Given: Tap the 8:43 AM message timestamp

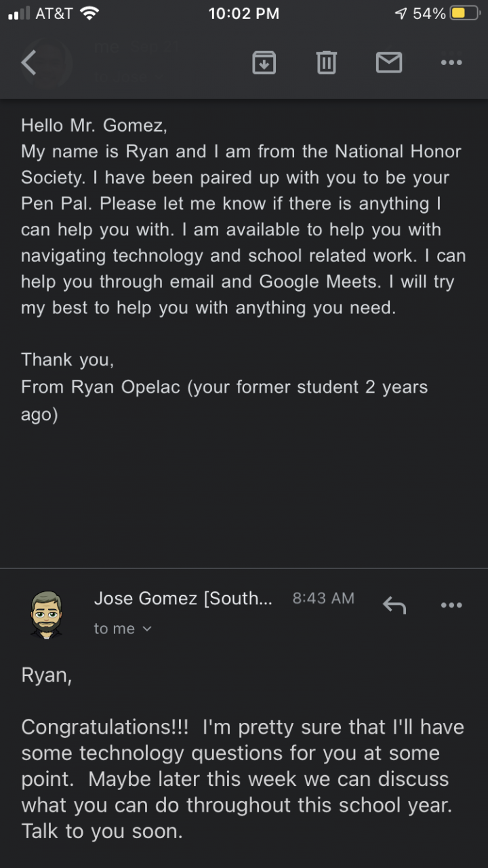Looking at the screenshot, I should coord(323,598).
